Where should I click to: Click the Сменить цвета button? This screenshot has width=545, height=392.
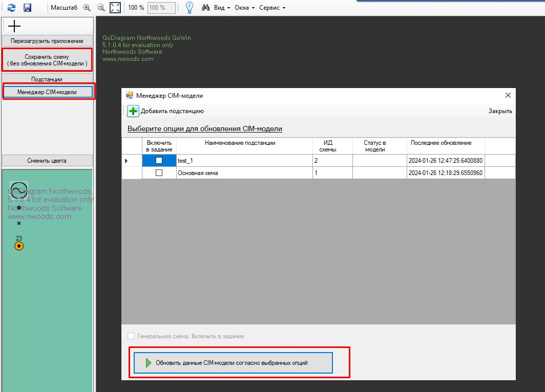[x=47, y=161]
